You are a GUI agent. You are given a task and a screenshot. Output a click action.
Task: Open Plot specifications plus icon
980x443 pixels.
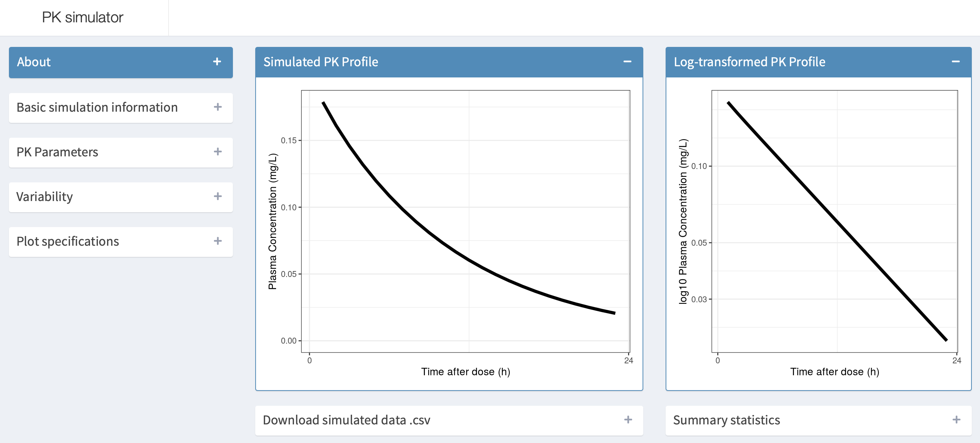coord(218,241)
